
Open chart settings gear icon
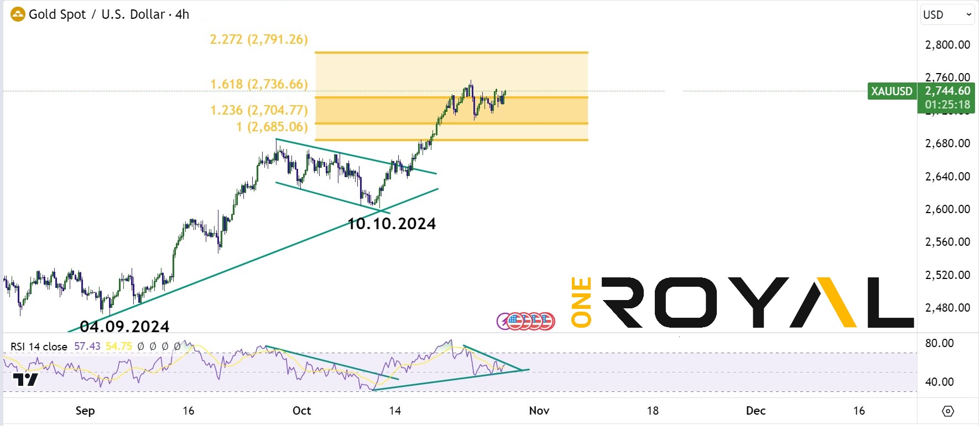[x=948, y=411]
